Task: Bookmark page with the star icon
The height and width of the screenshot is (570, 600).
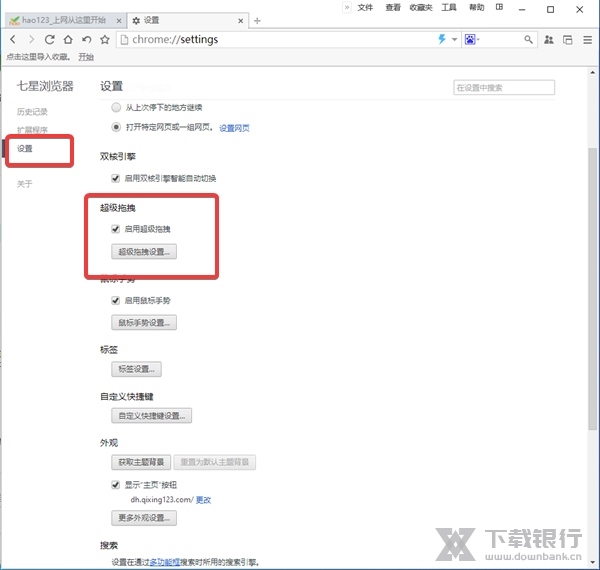Action: point(104,39)
